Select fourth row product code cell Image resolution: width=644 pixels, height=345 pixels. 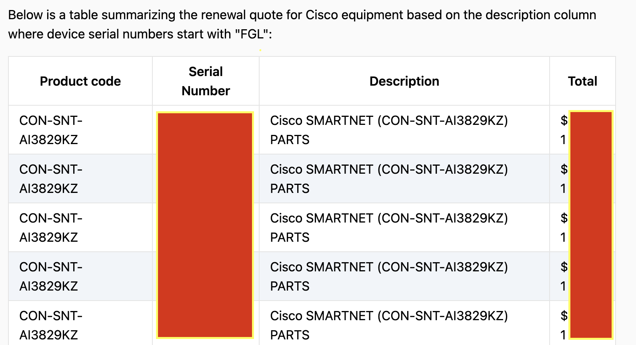tap(51, 277)
